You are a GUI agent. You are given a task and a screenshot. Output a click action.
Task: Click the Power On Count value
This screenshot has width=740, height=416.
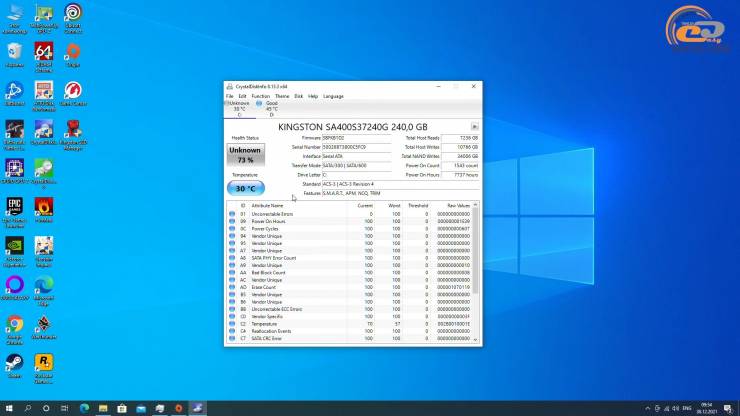pos(461,166)
